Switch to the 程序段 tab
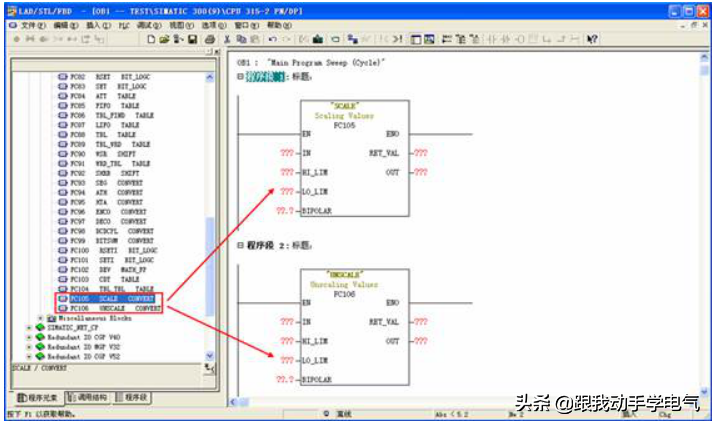The width and height of the screenshot is (712, 425). coord(131,398)
